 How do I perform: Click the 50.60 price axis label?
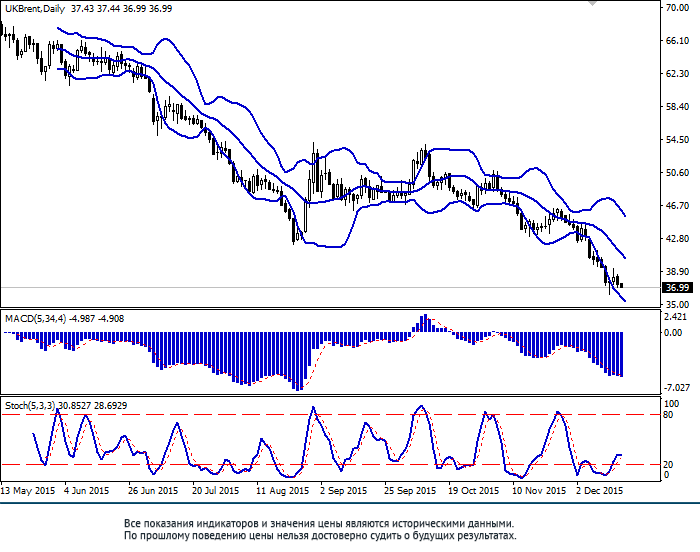[677, 172]
